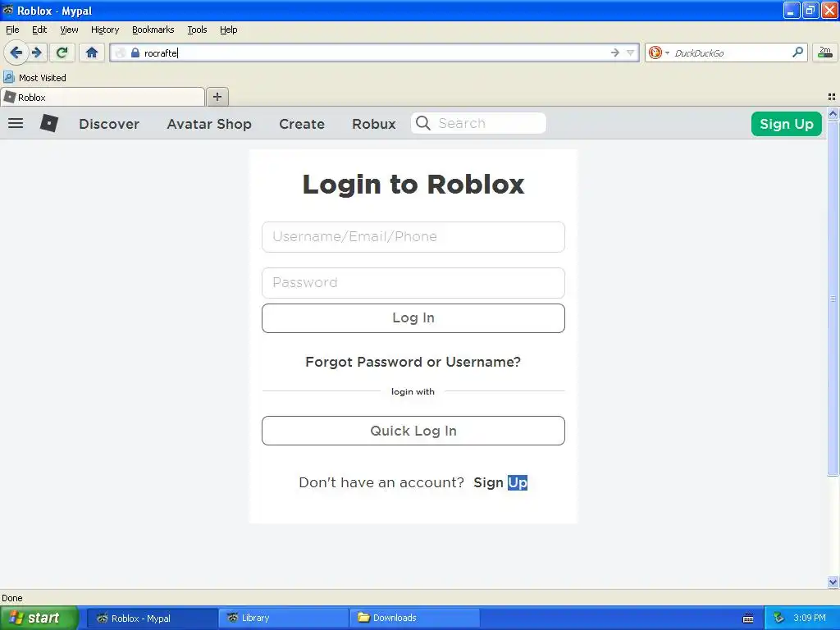The height and width of the screenshot is (630, 840).
Task: Focus the Username/Email/Phone field
Action: pyautogui.click(x=413, y=237)
